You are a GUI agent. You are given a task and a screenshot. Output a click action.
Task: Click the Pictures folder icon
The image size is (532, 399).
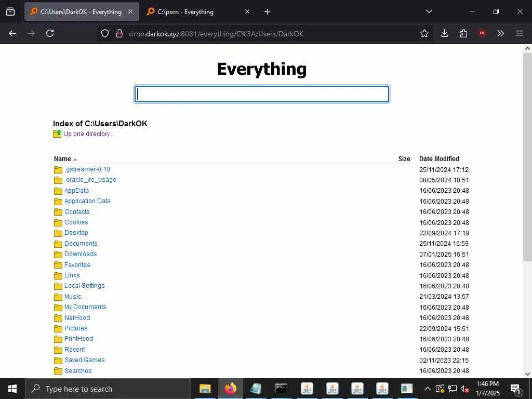[58, 329]
